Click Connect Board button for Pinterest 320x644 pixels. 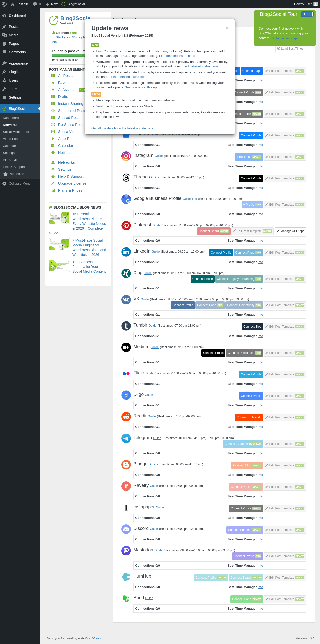pyautogui.click(x=214, y=231)
